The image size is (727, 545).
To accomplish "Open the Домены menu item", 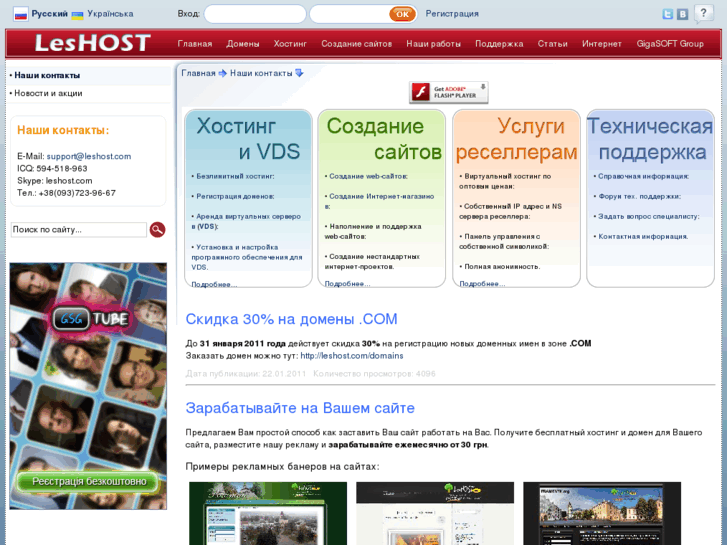I will [242, 44].
